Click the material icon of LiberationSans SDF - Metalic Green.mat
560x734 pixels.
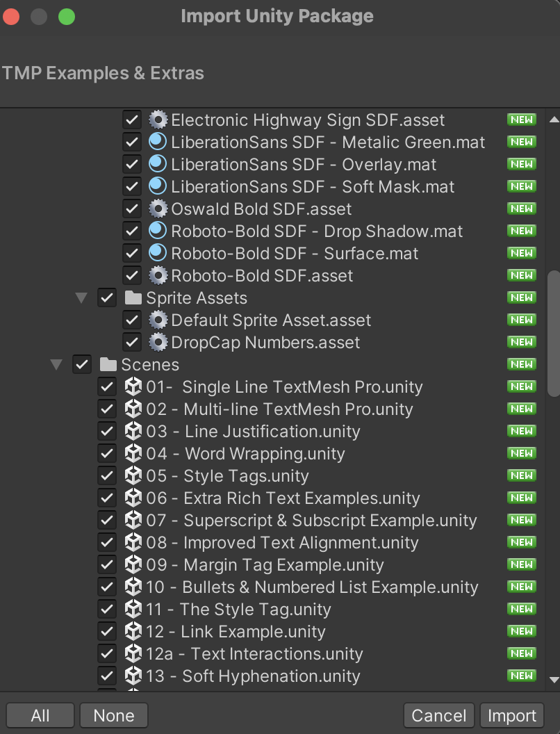[158, 142]
